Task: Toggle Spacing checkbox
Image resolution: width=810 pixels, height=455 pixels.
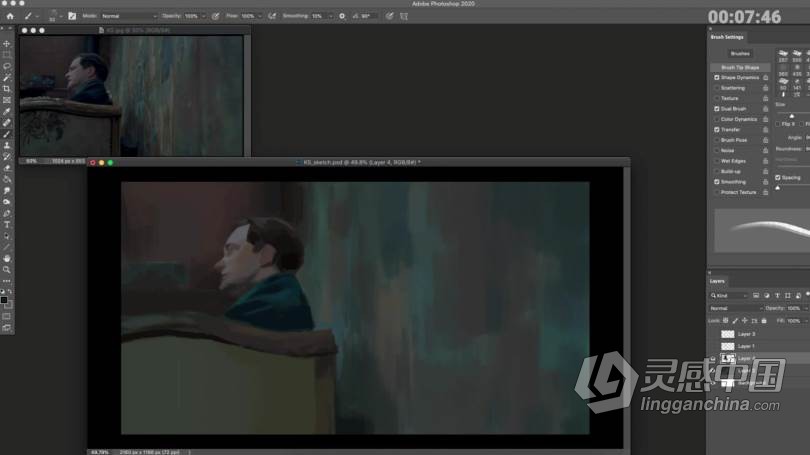Action: point(778,178)
